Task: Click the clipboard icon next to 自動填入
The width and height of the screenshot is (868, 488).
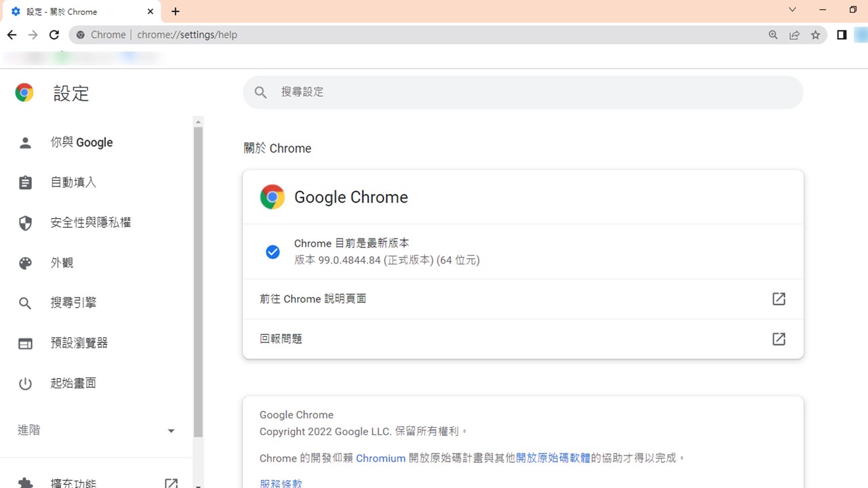Action: (25, 182)
